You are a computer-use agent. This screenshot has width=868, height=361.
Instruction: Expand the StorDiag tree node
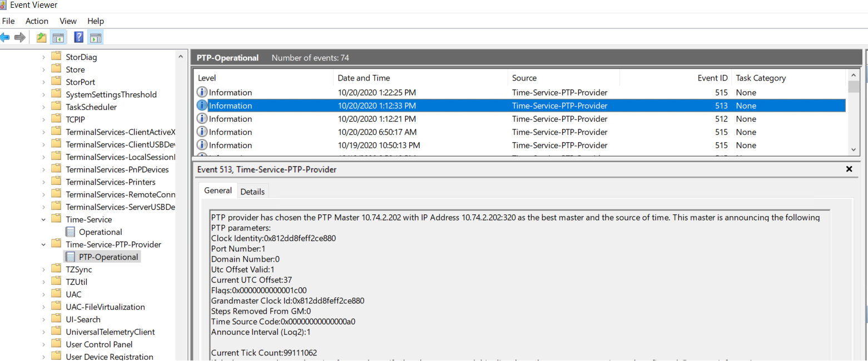44,57
